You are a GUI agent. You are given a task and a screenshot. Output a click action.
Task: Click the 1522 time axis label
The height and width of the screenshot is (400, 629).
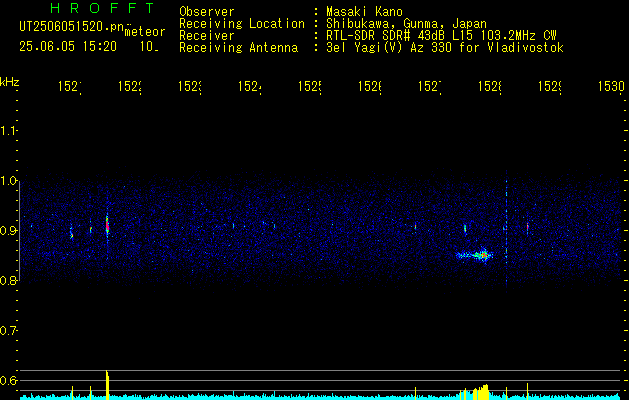(130, 87)
